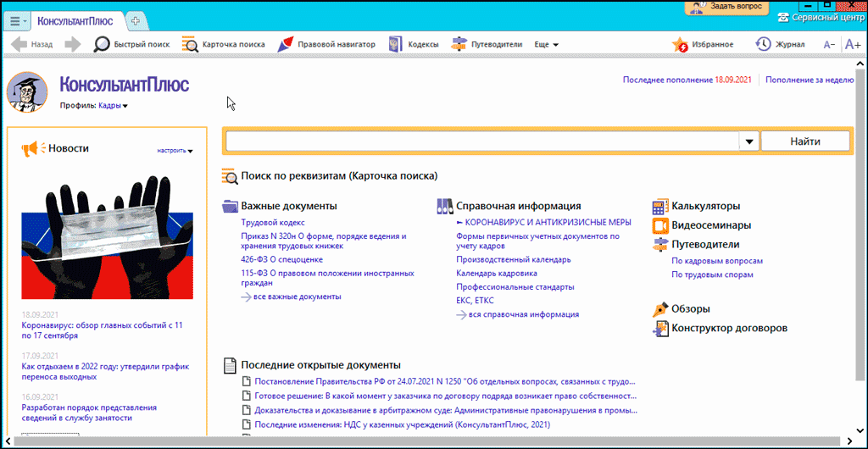Open news Как отдыхаем в 2022 году
Screen dimensions: 868x449
coord(106,372)
